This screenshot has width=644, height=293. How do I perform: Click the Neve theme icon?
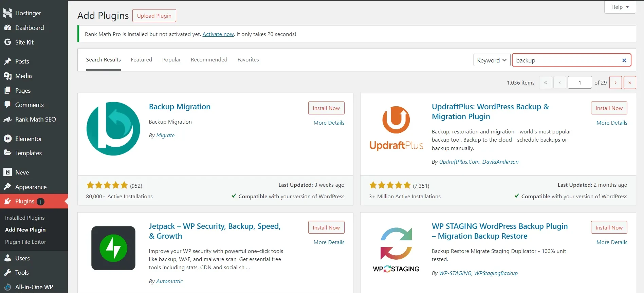pos(7,172)
